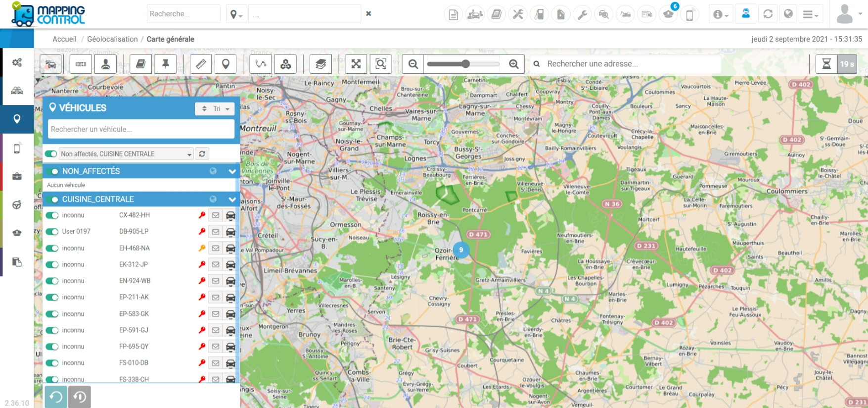
Task: Click the map zoom slider handle
Action: [x=465, y=64]
